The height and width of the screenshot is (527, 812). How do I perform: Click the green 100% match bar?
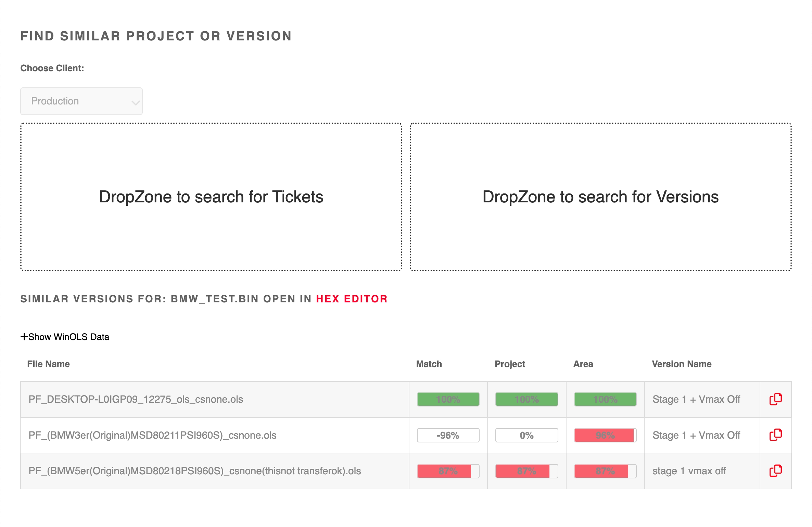pos(447,399)
